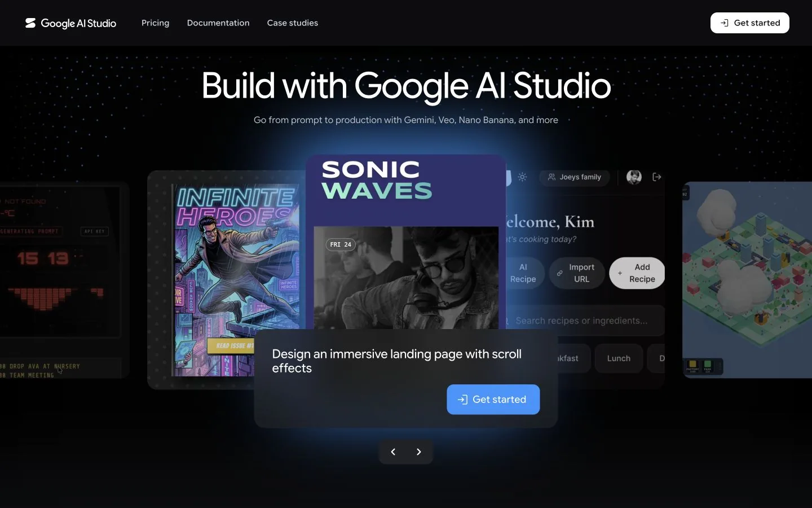The image size is (812, 508).
Task: Show the previous carousel slide
Action: [393, 452]
